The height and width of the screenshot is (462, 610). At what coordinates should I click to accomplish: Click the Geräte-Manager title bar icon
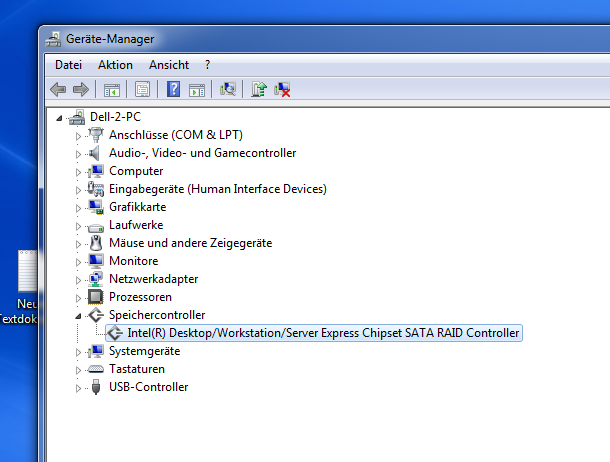coord(53,39)
